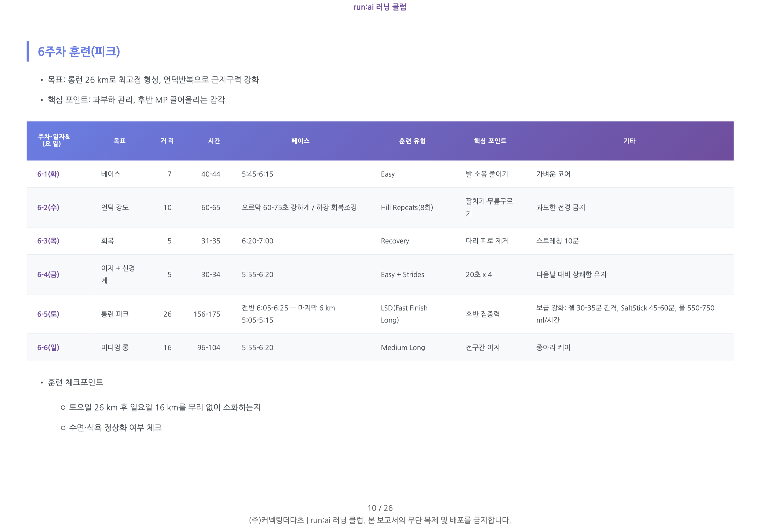Click the Medium Long cell in row 6-6(일)

click(x=403, y=347)
